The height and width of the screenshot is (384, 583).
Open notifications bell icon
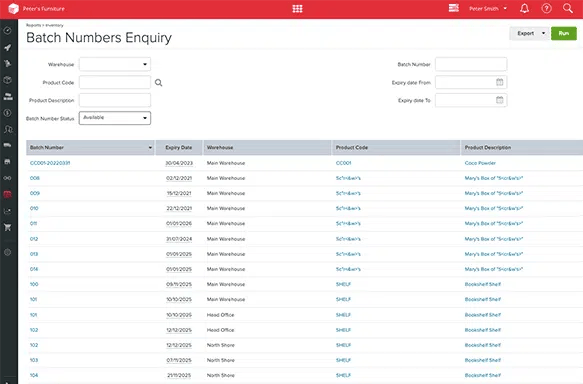tap(524, 9)
